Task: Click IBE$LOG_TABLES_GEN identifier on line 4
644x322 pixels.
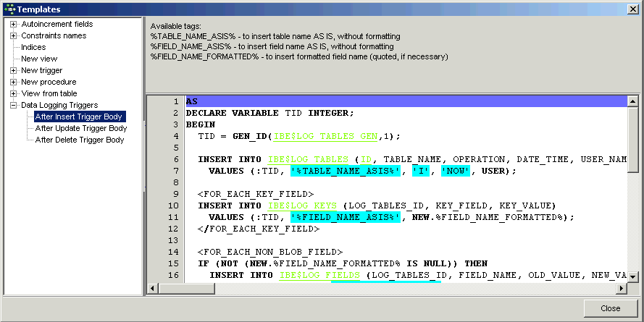Action: pos(325,136)
